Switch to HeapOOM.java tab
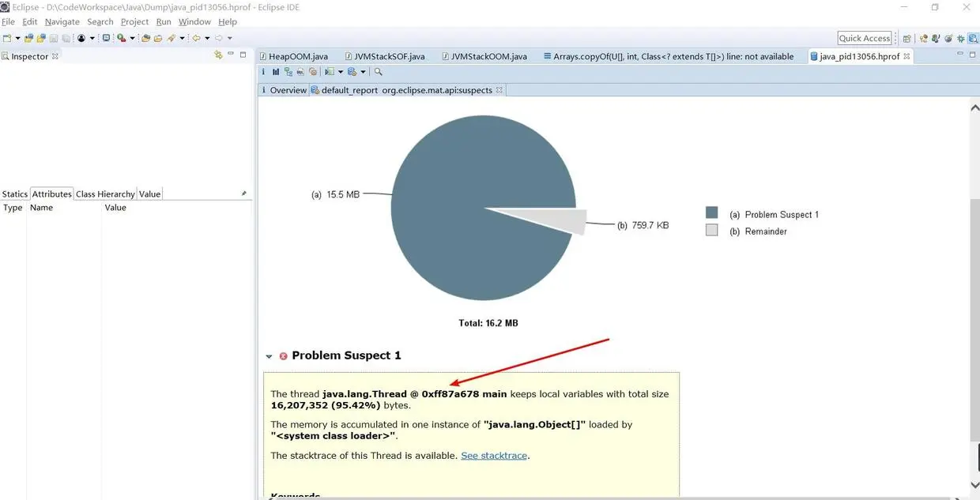980x500 pixels. coord(293,56)
